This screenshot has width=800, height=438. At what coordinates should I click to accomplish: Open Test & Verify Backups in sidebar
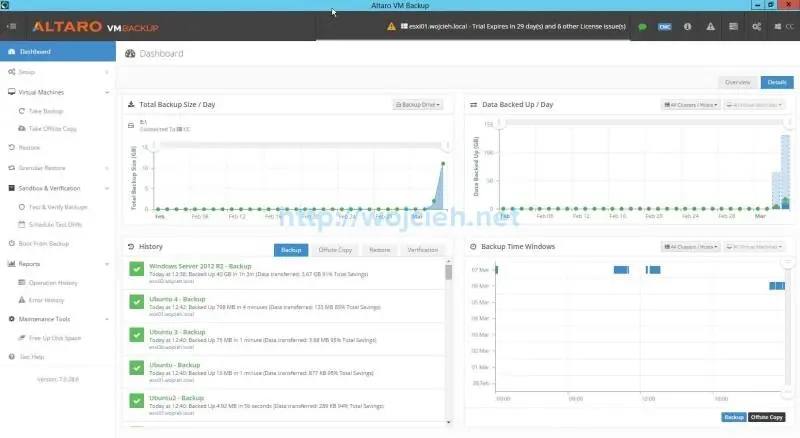click(53, 207)
